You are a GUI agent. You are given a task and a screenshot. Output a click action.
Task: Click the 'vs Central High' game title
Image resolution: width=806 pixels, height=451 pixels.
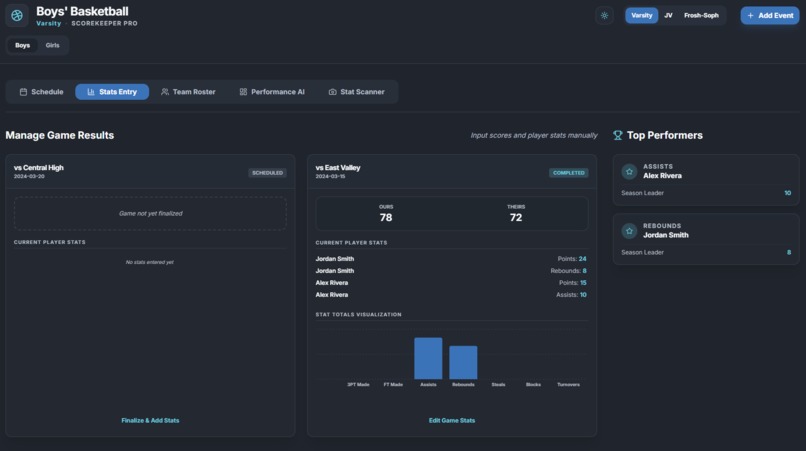(x=39, y=168)
